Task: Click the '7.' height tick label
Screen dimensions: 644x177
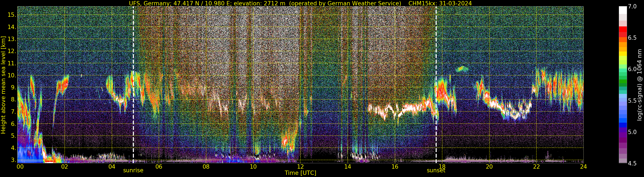Action: [13, 112]
